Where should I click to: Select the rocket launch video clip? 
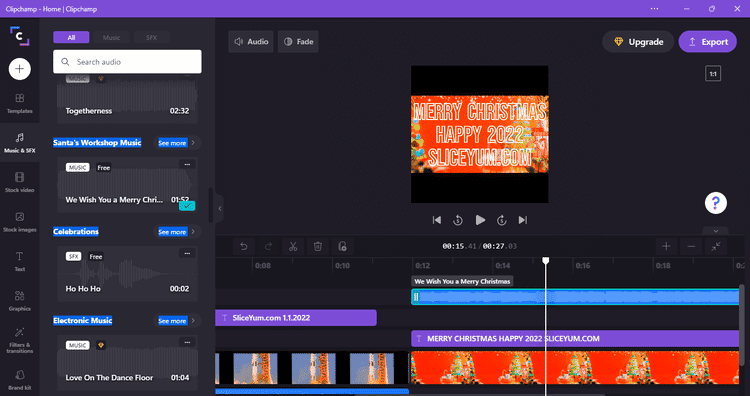312,368
